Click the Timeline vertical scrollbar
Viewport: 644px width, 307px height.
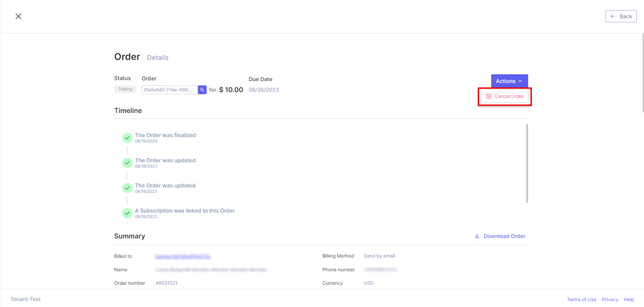tap(527, 163)
